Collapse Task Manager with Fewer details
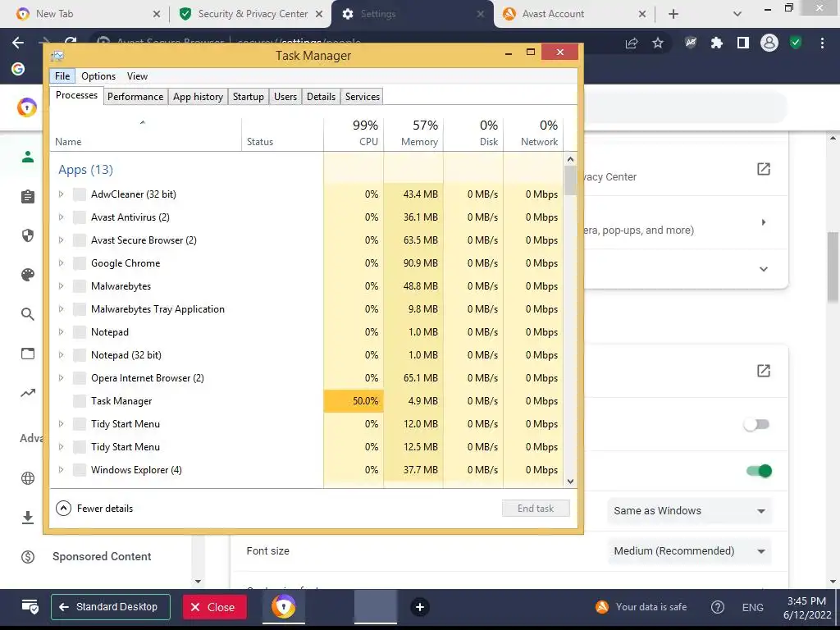The width and height of the screenshot is (840, 630). pos(95,509)
